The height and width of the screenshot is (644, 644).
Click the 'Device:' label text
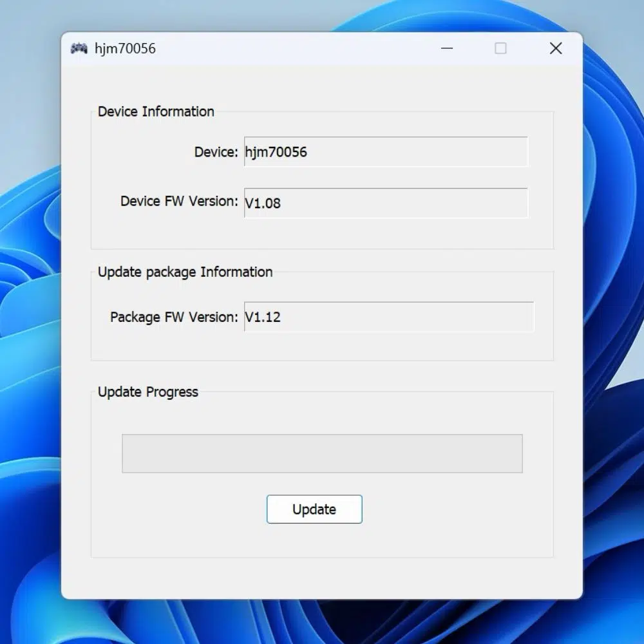[x=216, y=152]
